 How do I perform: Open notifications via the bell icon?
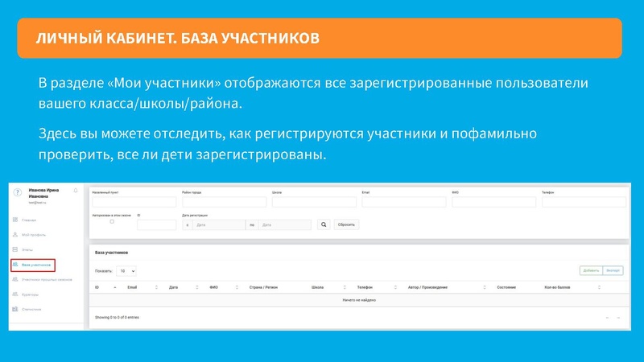[76, 191]
